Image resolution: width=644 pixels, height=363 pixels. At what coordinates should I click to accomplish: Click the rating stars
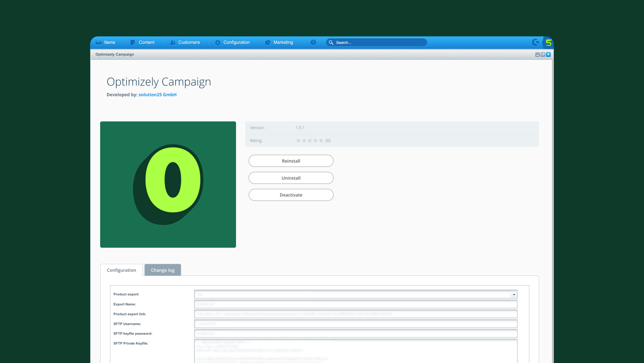[309, 140]
